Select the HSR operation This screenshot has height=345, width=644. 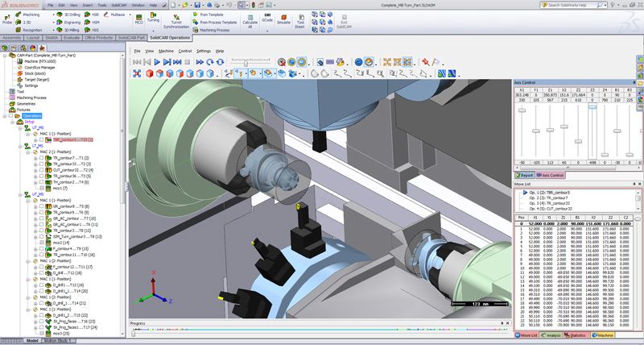point(92,15)
